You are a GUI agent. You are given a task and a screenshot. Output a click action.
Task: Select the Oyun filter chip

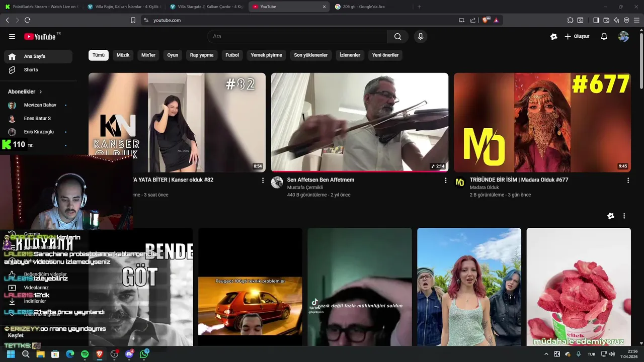(173, 55)
